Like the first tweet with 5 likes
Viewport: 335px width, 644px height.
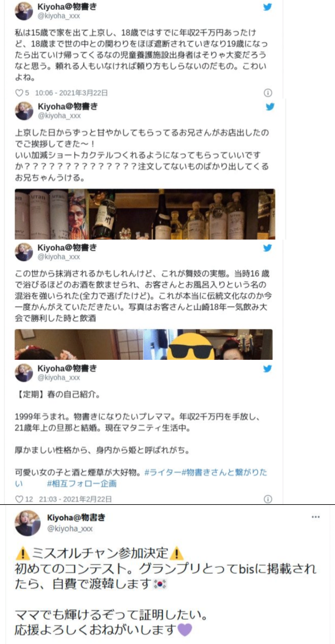tap(19, 93)
